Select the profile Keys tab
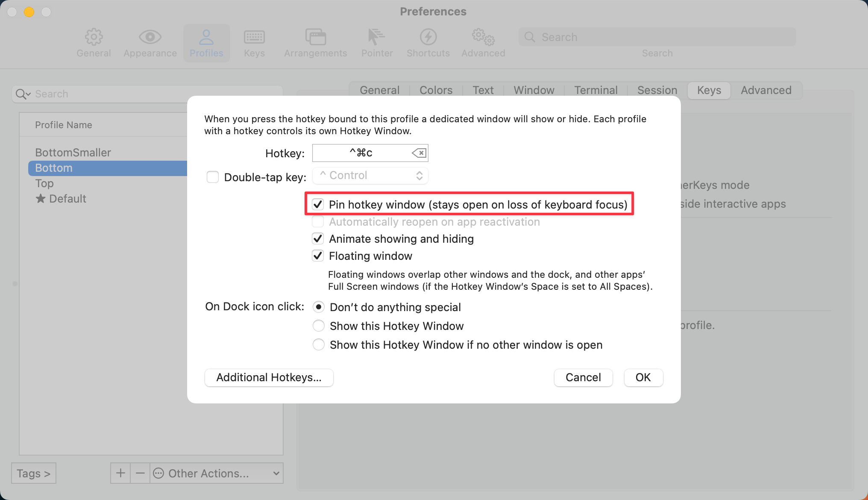868x500 pixels. [709, 90]
